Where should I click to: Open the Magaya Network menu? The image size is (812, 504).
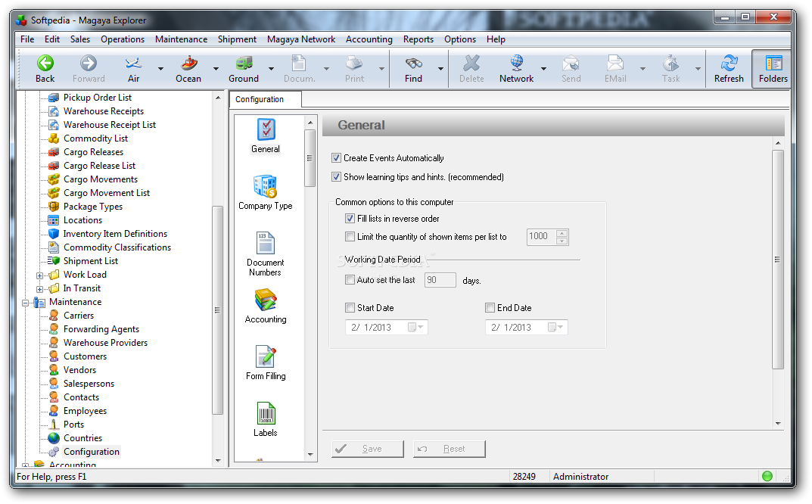[301, 39]
